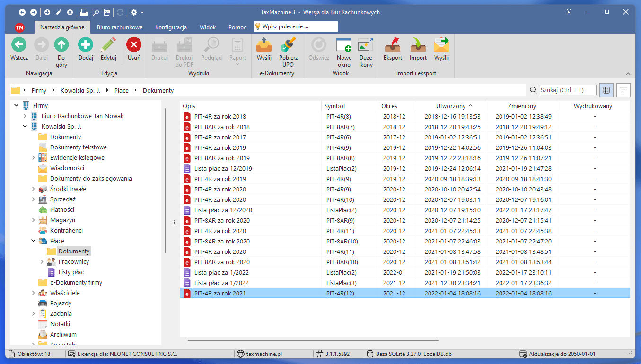
Task: Switch to the Konfiguracja ribbon tab
Action: tap(171, 27)
